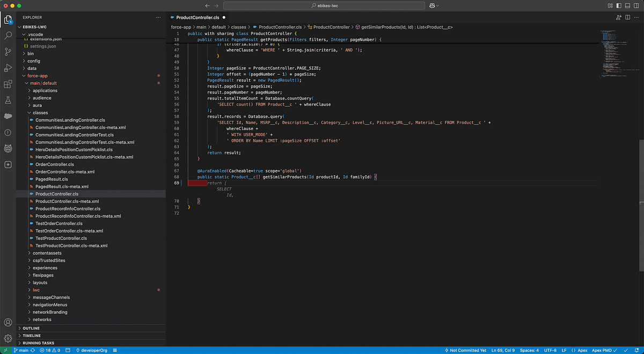Screen dimensions: 644x354
Task: Open OrderController.cls in the explorer
Action: tap(55, 164)
